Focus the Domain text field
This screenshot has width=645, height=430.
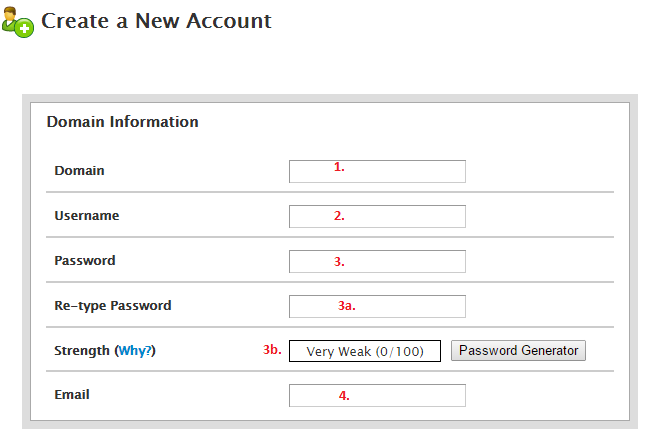click(377, 172)
